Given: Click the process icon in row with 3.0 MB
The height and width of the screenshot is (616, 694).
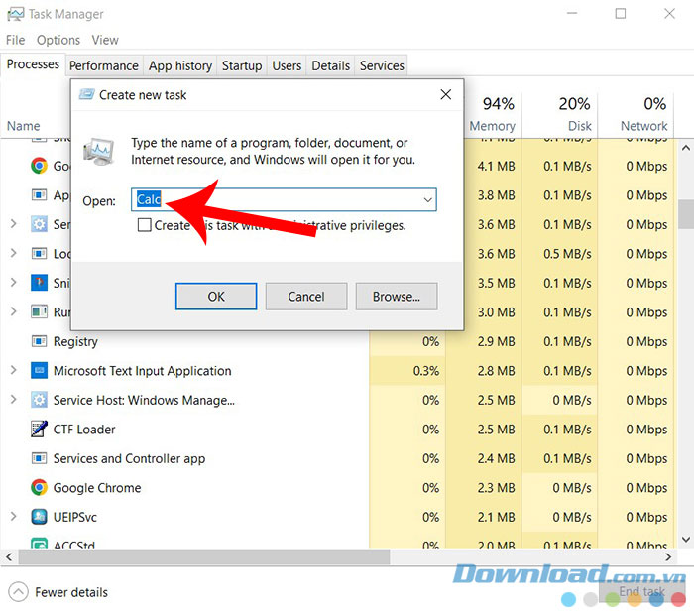Looking at the screenshot, I should coord(39,312).
